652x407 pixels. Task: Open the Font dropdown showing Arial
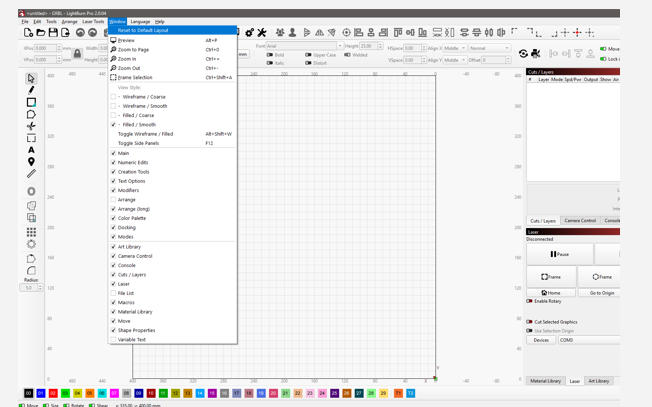click(x=305, y=46)
